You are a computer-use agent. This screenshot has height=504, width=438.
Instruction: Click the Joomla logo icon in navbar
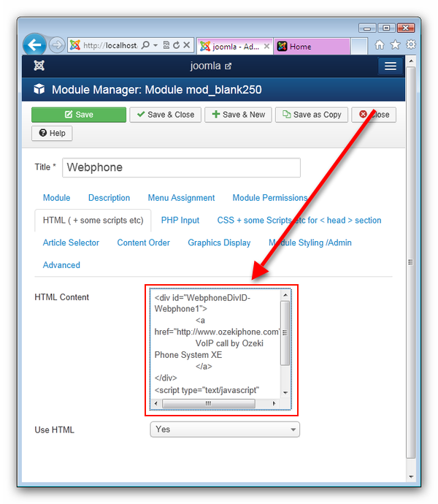(39, 66)
